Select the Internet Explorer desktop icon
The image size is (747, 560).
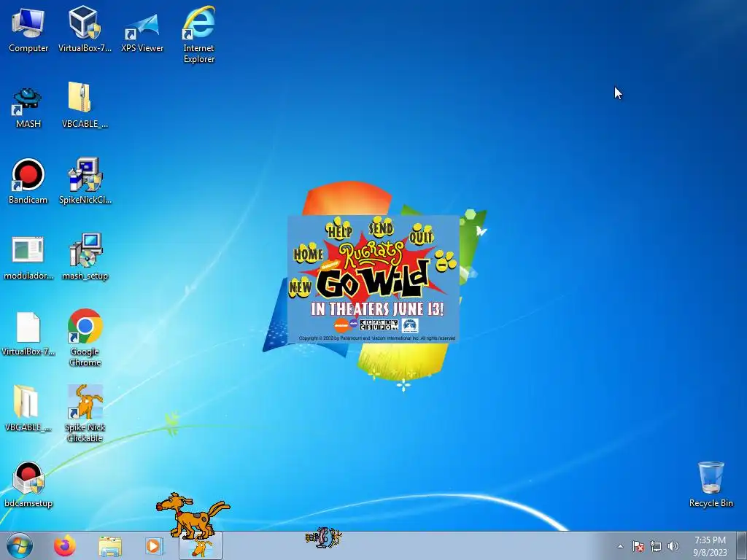[199, 34]
